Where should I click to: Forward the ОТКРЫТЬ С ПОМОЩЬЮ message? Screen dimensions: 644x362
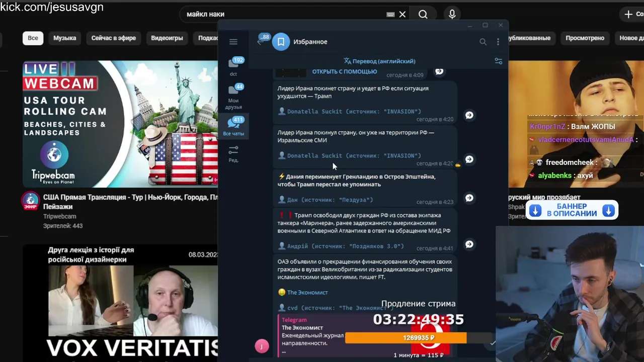tap(439, 71)
